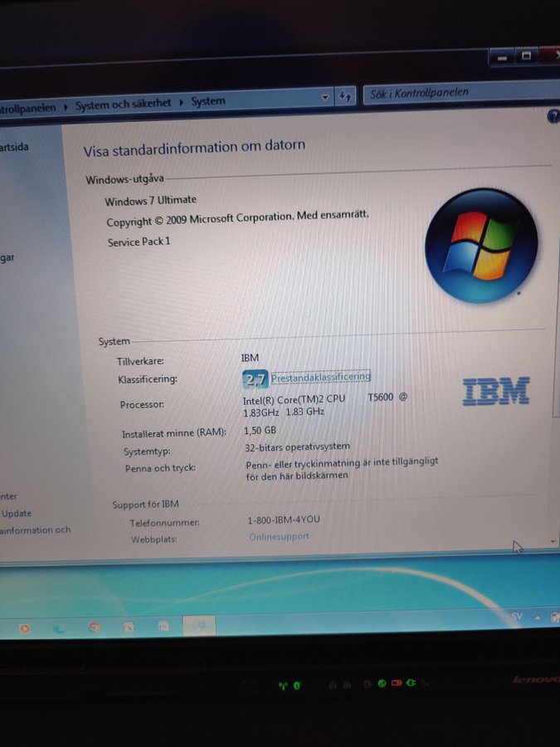Click the blue help question mark icon
This screenshot has height=747, width=560.
[x=553, y=117]
